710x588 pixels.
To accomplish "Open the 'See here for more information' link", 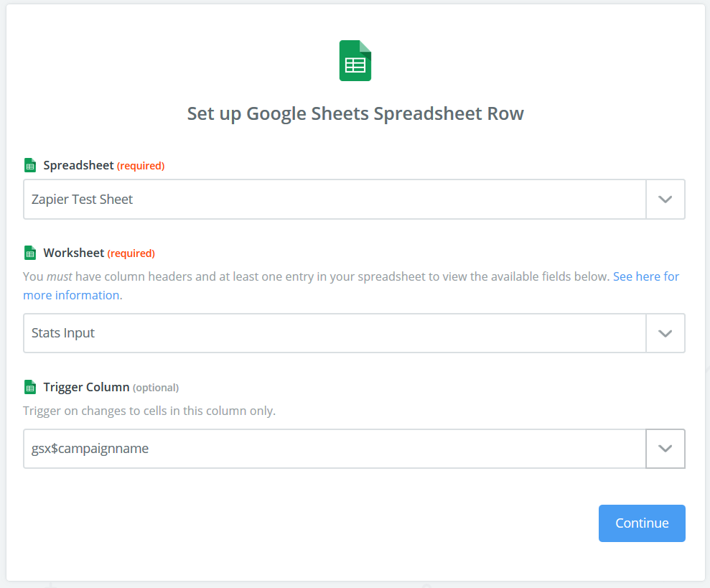I will coord(645,276).
